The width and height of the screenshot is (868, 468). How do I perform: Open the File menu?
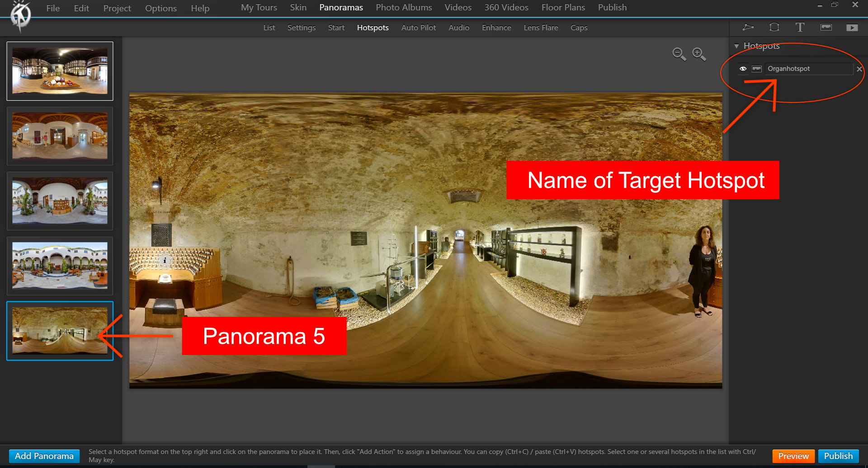(53, 8)
